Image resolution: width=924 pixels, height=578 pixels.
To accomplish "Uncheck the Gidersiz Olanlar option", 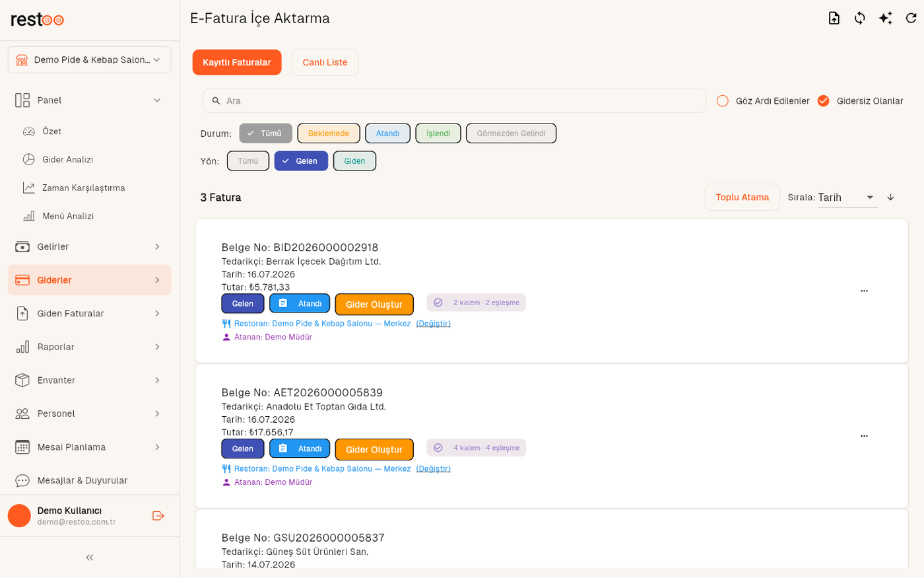I will tap(824, 101).
